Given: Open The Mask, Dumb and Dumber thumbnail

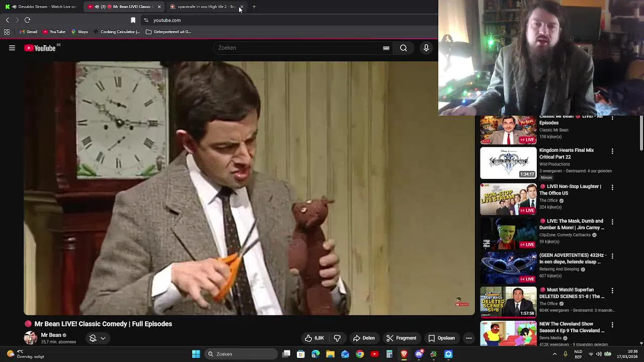Looking at the screenshot, I should tap(508, 233).
